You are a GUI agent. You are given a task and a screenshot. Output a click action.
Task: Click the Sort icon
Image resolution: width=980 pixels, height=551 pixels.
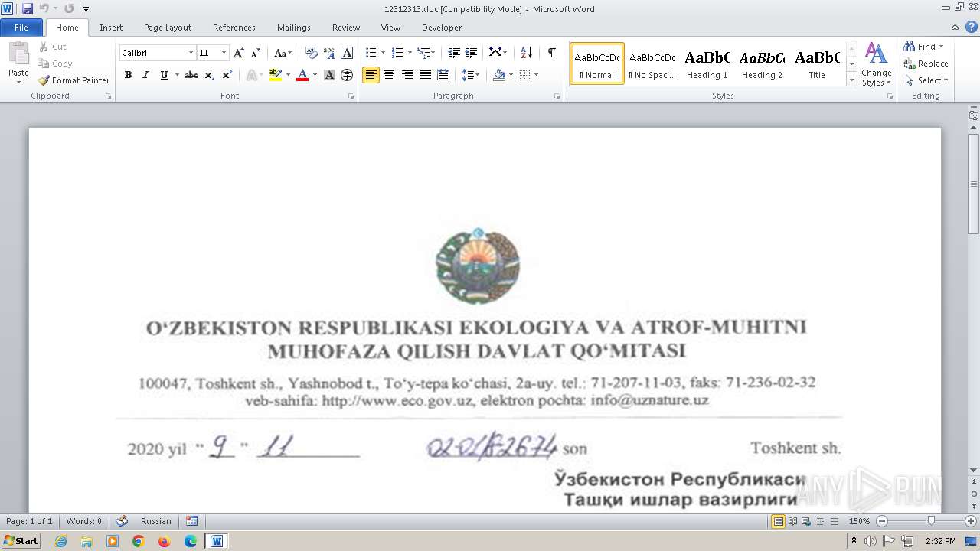(526, 53)
